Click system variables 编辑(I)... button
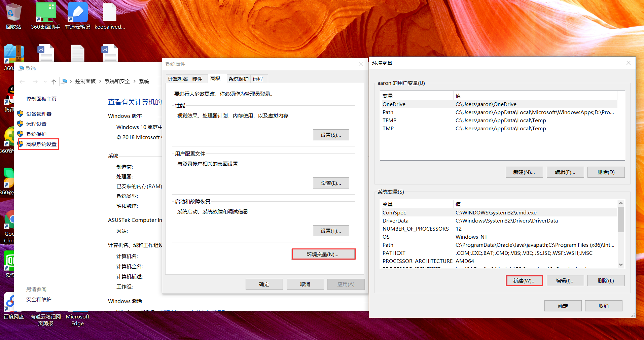 click(x=565, y=280)
